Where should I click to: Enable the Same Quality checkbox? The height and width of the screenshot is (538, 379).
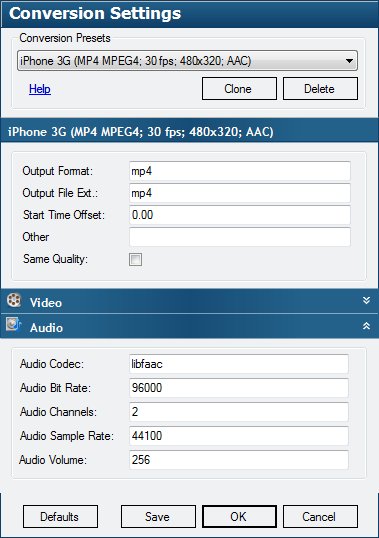pyautogui.click(x=135, y=259)
